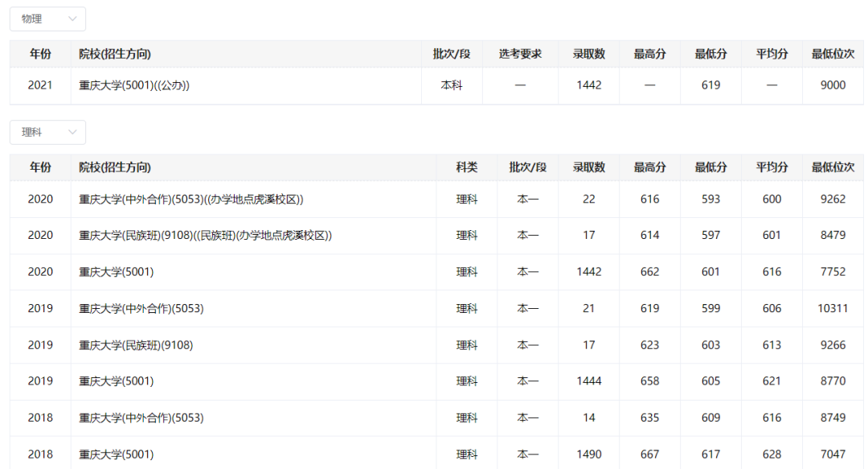
Task: Click the 选考要求 column header
Action: [x=520, y=54]
